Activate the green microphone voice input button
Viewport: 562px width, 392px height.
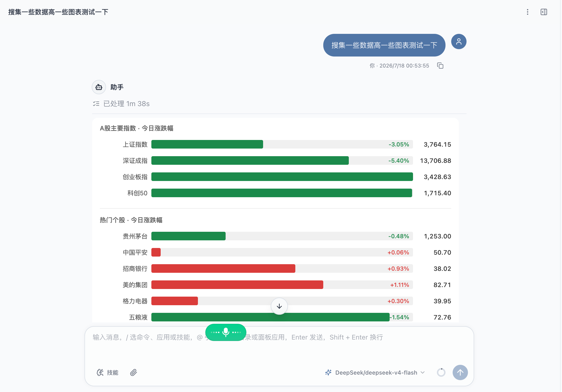coord(226,332)
